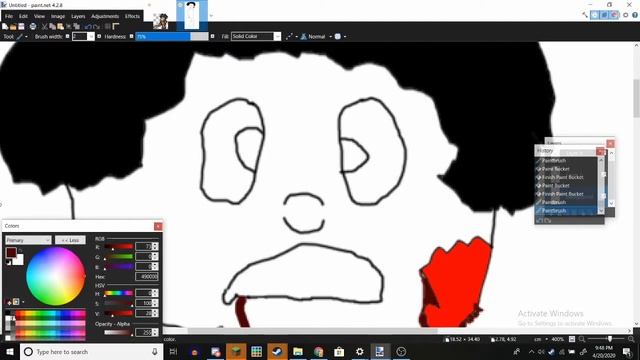
Task: Expand the image list arrow
Action: pos(211,16)
